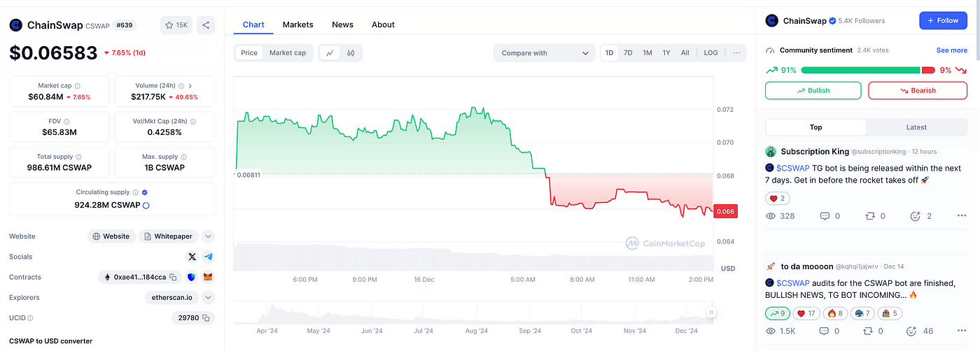
Task: Vote Bullish on community sentiment
Action: point(813,90)
